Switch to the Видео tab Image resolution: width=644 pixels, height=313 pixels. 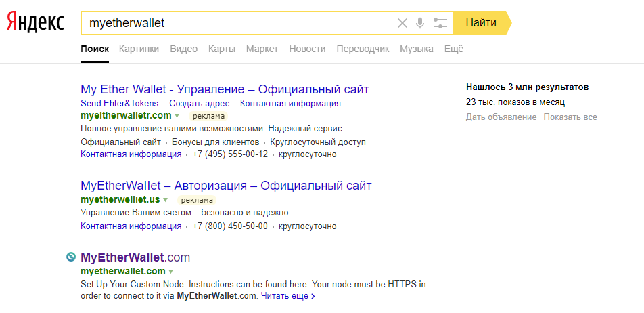[183, 49]
